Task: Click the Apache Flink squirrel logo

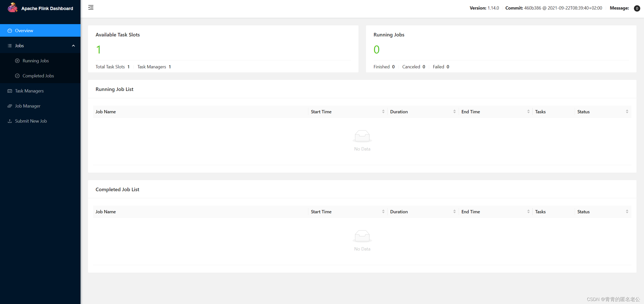Action: [12, 8]
